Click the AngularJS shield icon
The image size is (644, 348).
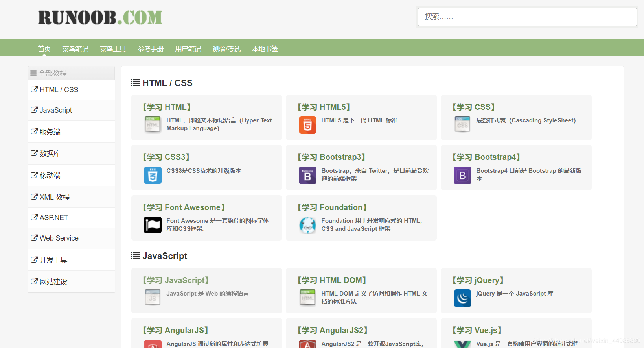click(153, 344)
